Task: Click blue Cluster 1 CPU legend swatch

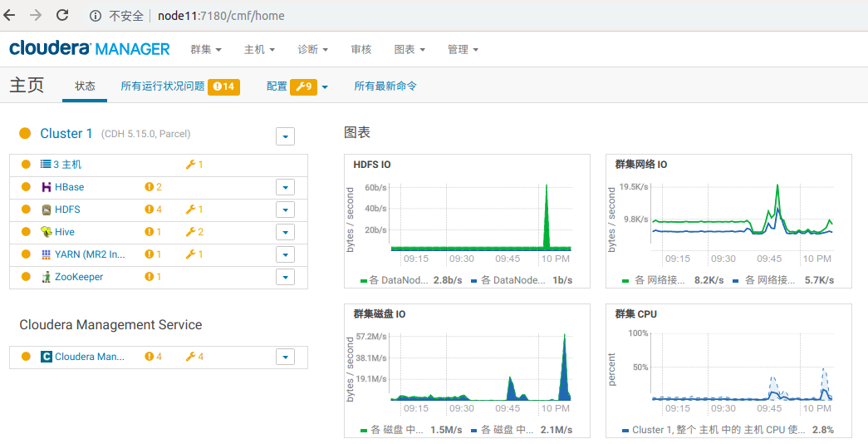Action: click(625, 431)
